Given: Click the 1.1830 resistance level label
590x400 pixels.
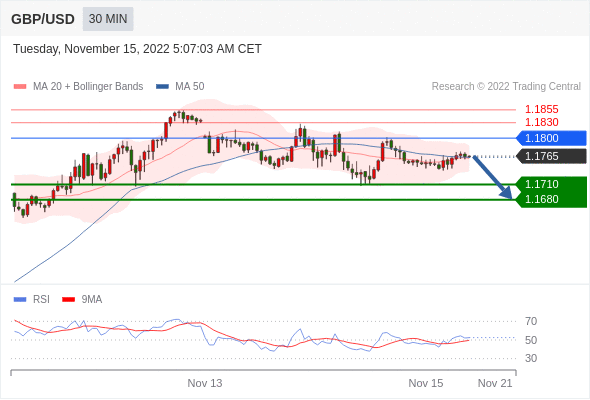Looking at the screenshot, I should pyautogui.click(x=541, y=122).
